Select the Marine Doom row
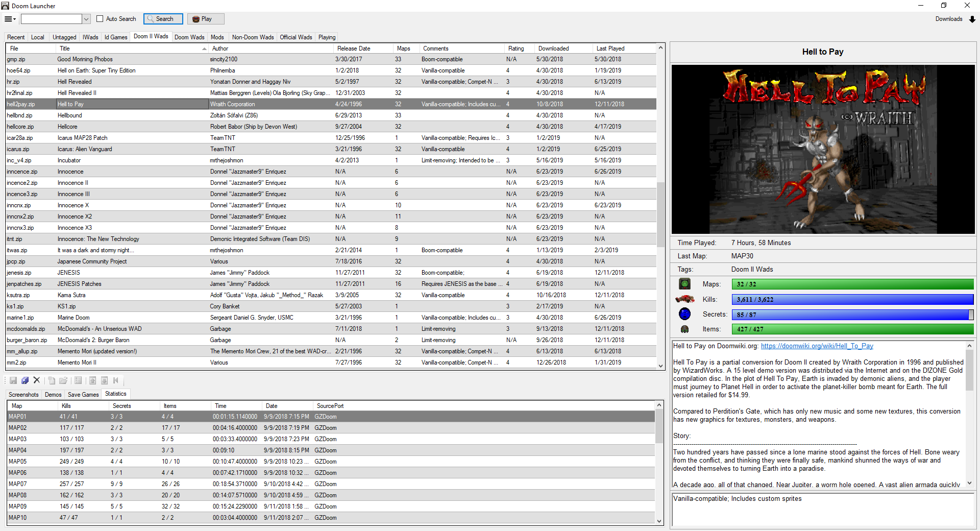Viewport: 980px width, 531px height. click(331, 318)
